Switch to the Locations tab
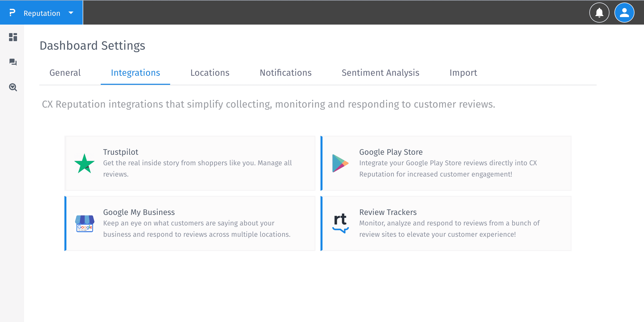Viewport: 644px width, 322px height. coord(210,73)
